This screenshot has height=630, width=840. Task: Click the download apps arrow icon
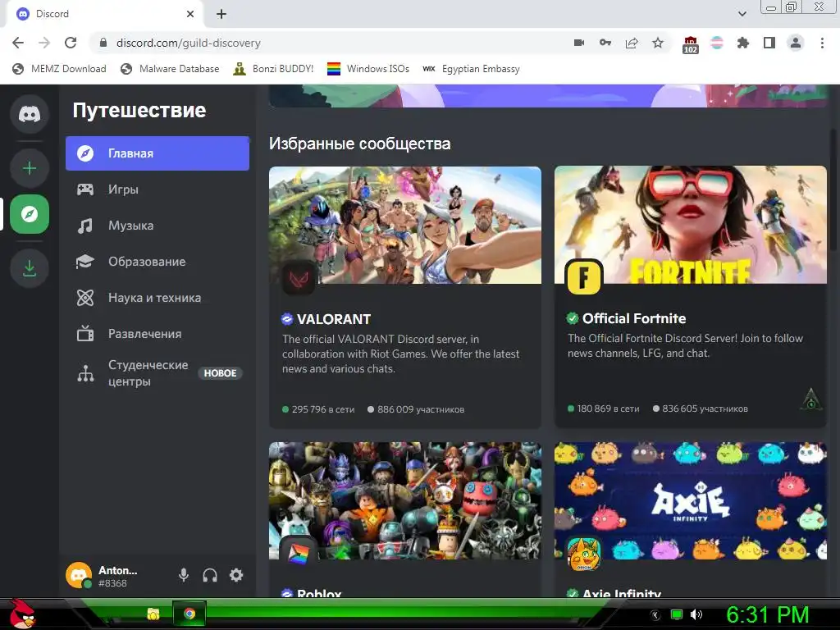pos(30,268)
